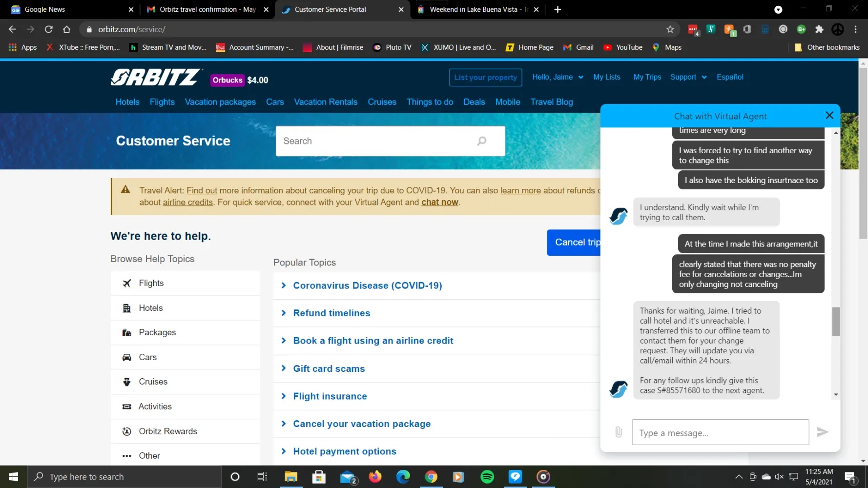
Task: Select Hotels in Browse Help Topics
Action: pyautogui.click(x=151, y=308)
